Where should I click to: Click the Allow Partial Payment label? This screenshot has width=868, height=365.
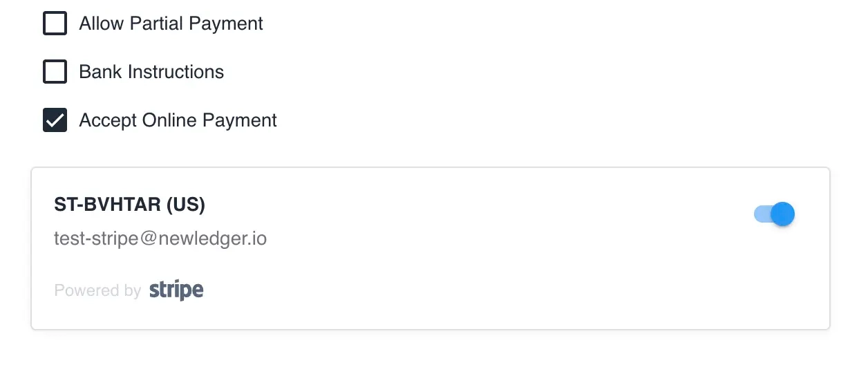(x=171, y=24)
